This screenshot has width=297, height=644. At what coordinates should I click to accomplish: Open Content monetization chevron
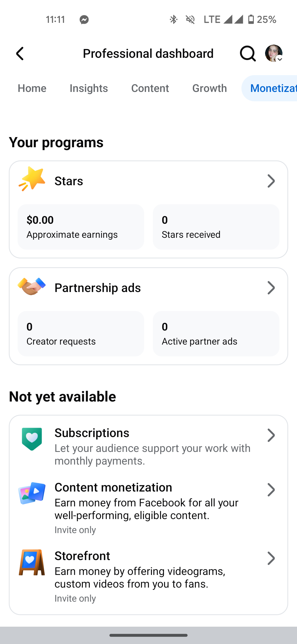271,490
